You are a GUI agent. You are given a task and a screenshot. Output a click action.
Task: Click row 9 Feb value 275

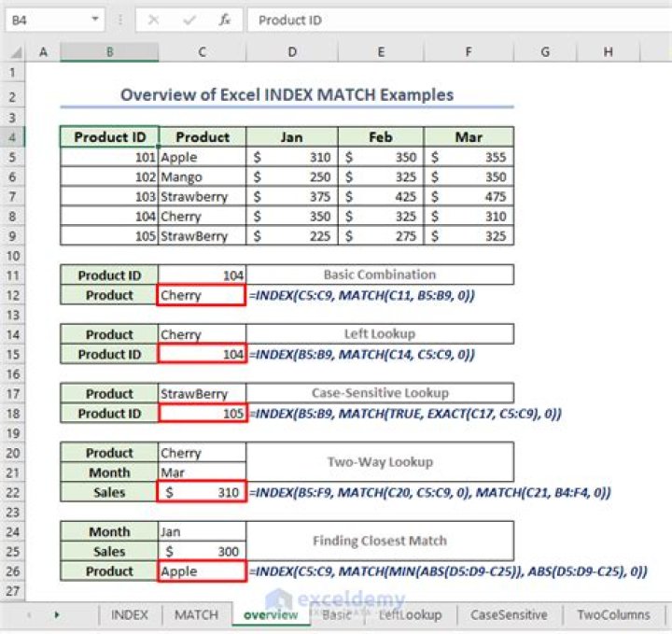[x=381, y=236]
